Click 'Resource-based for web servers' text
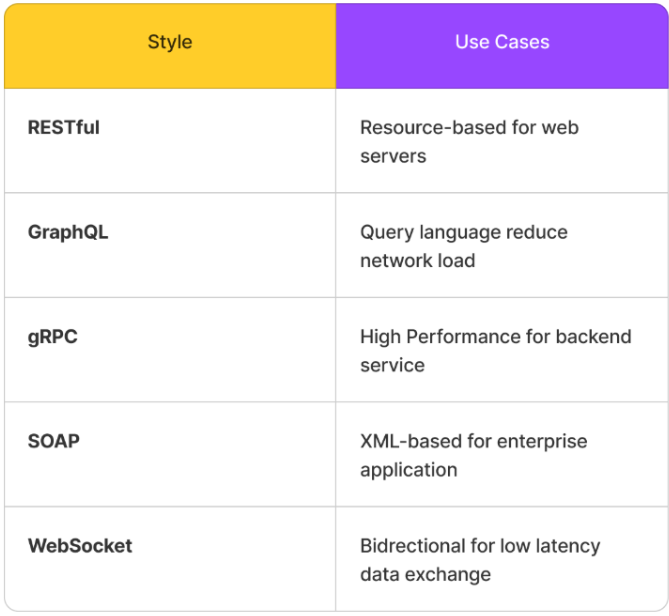This screenshot has width=669, height=616. (469, 128)
